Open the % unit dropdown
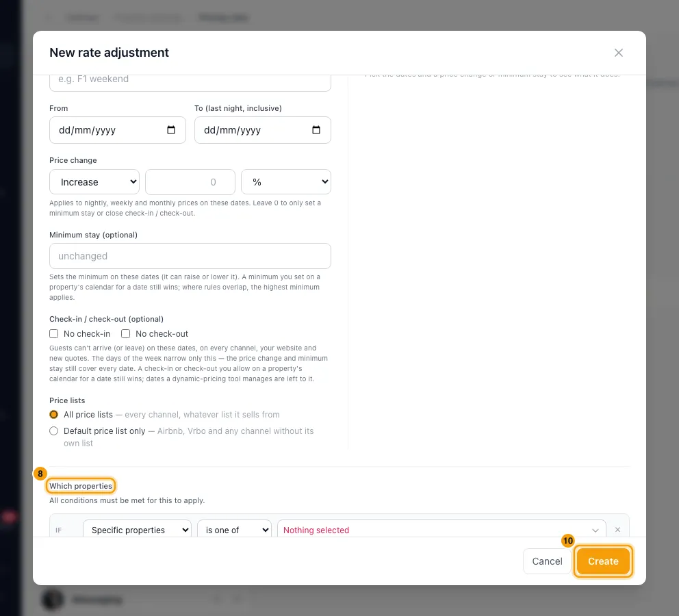679x616 pixels. 286,182
